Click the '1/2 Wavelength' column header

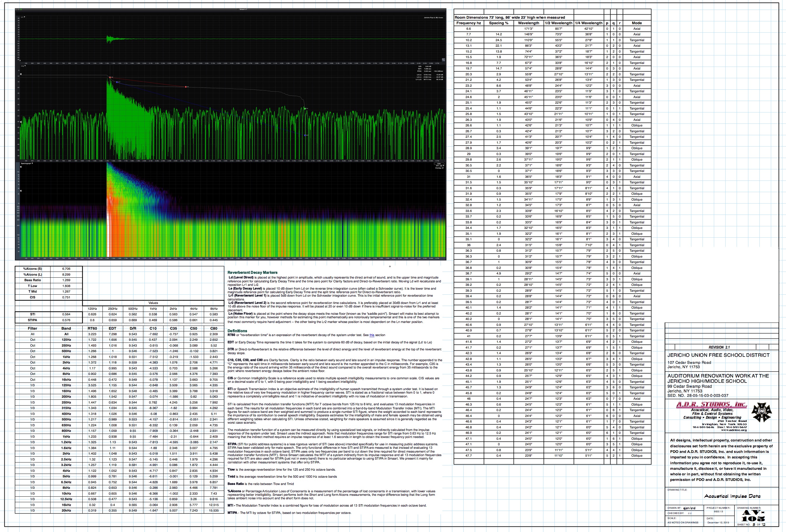(x=559, y=23)
